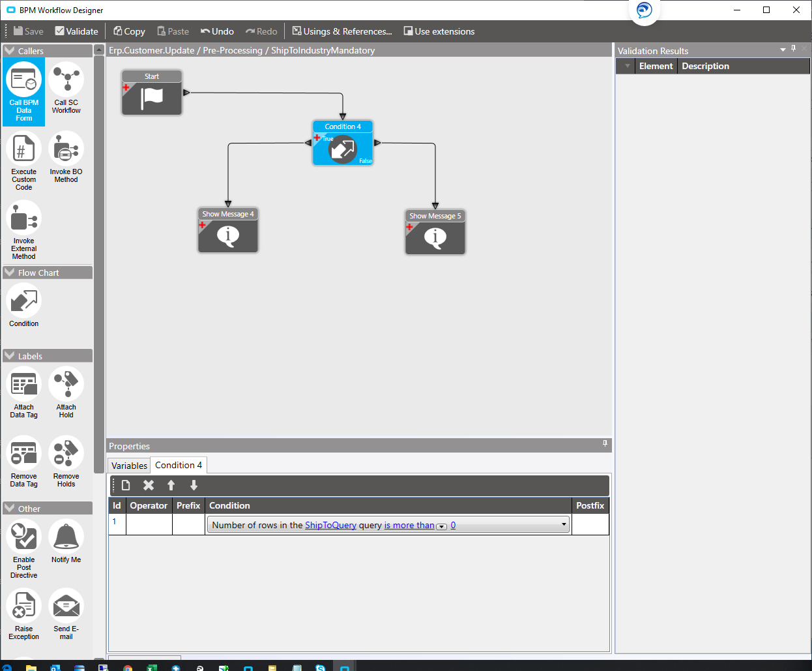Open the chat assistant bubble icon
This screenshot has width=812, height=671.
[645, 10]
